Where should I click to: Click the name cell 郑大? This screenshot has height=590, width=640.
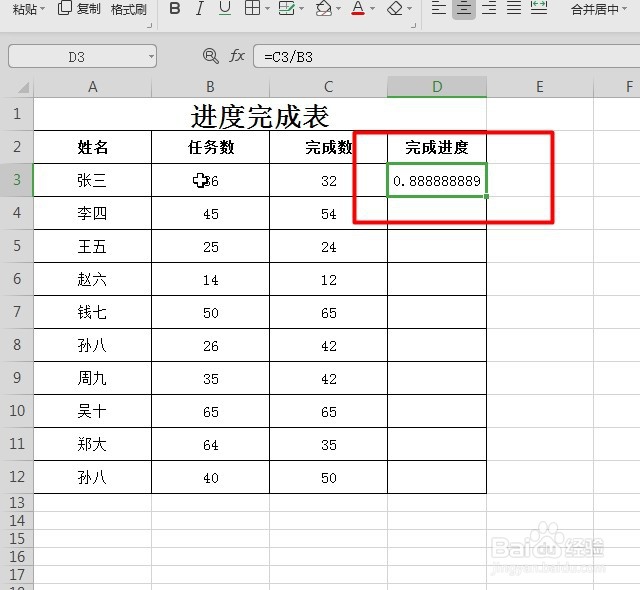pos(93,444)
